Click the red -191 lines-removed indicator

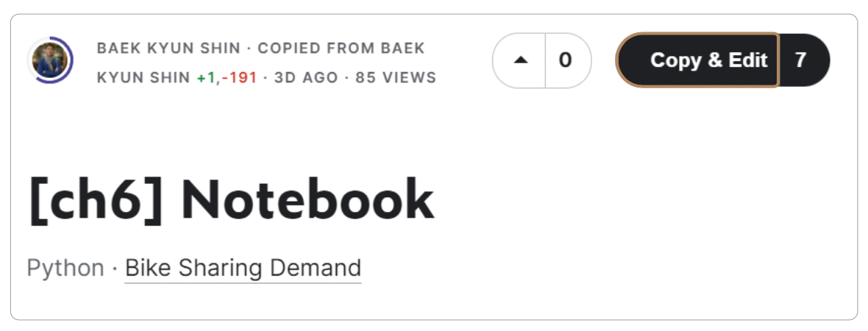240,77
